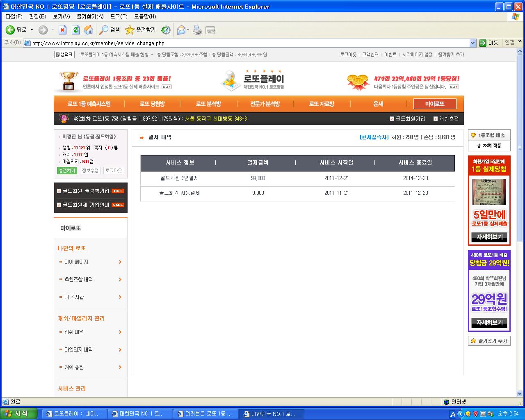Image resolution: width=525 pixels, height=420 pixels.
Task: Expand the address bar URL dropdown
Action: [472, 43]
